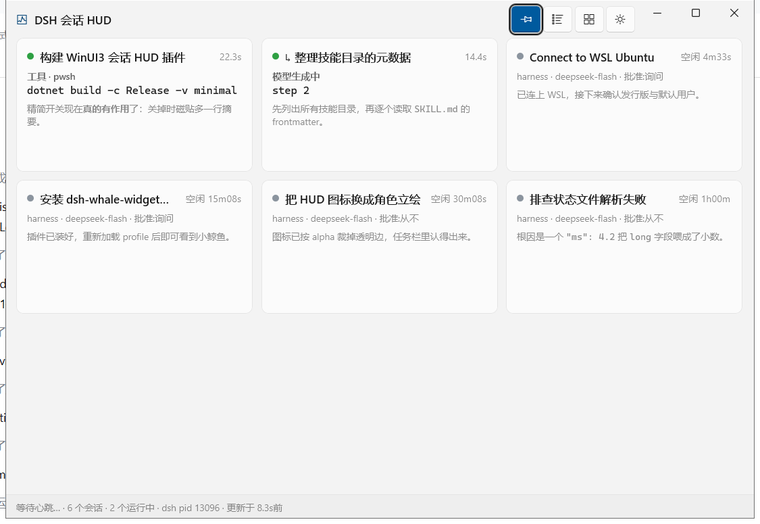Click harness line under 排查状态文件解析失败
This screenshot has height=524, width=760.
pyautogui.click(x=590, y=219)
